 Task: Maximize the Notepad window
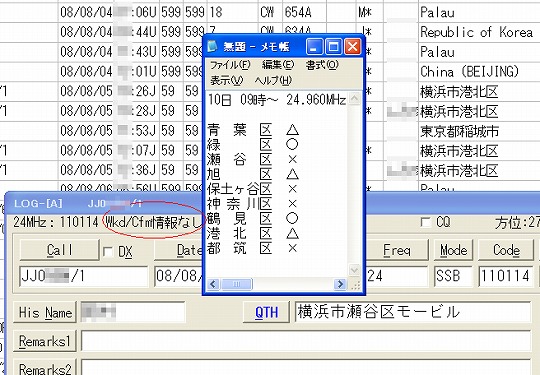333,46
